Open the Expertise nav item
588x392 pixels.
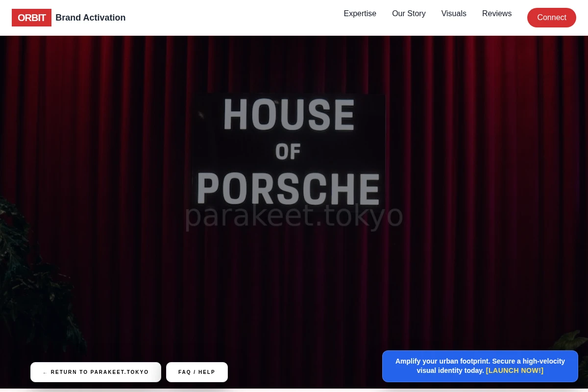point(360,14)
